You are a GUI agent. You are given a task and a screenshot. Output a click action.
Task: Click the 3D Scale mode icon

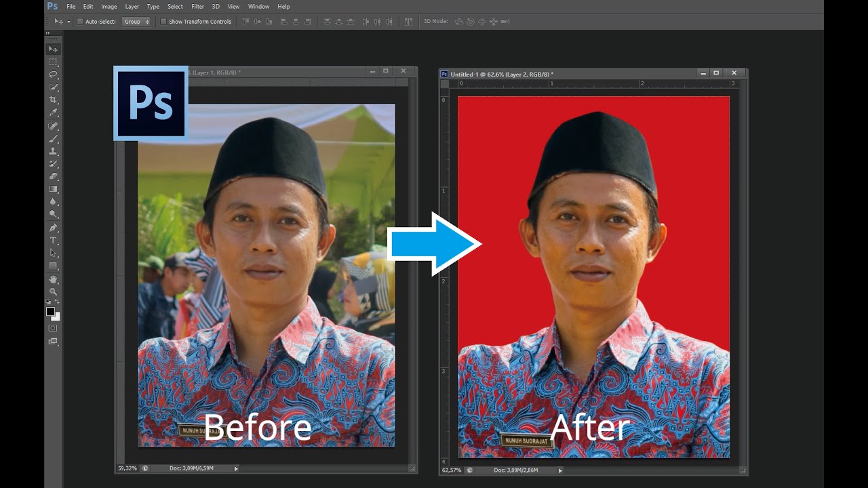[505, 22]
